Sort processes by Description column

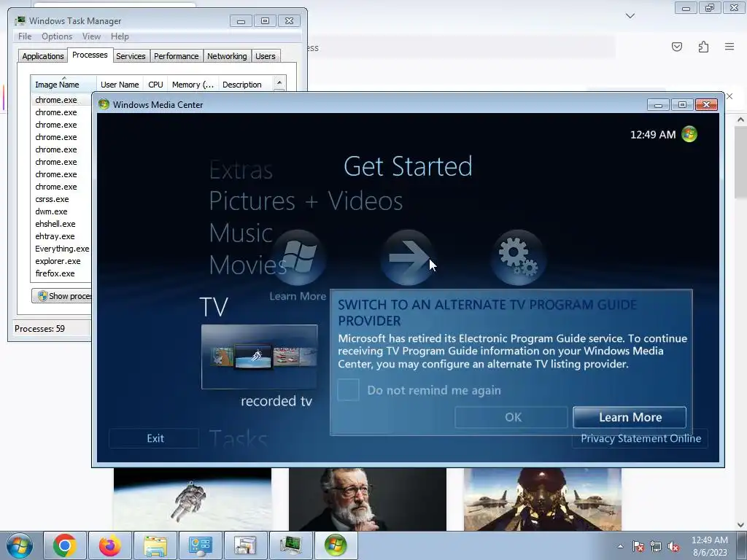point(245,85)
